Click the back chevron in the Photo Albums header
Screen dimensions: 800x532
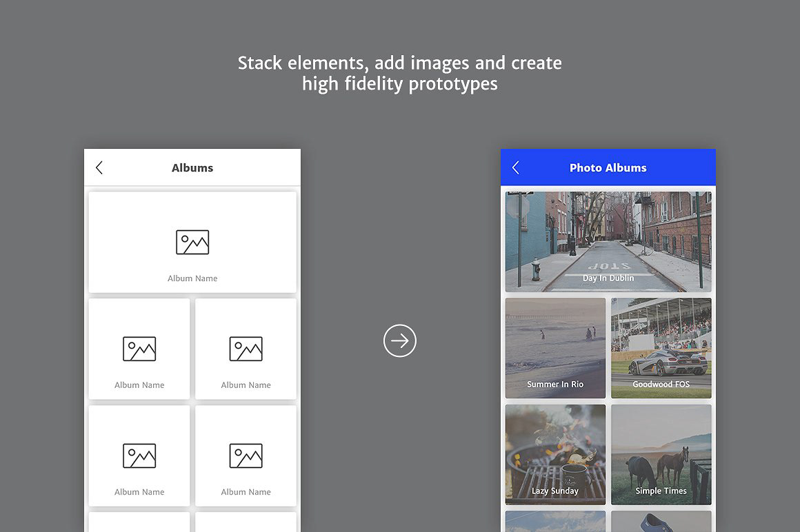(x=516, y=167)
